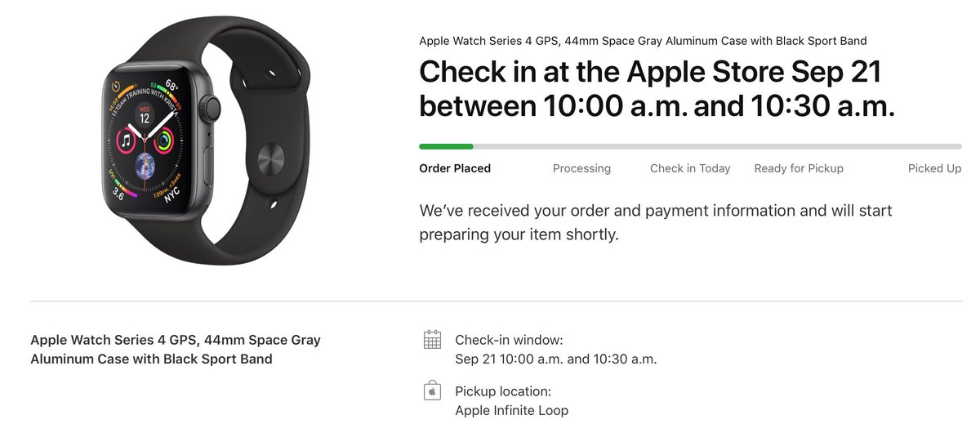Click the music complication on the watch face

(x=127, y=141)
